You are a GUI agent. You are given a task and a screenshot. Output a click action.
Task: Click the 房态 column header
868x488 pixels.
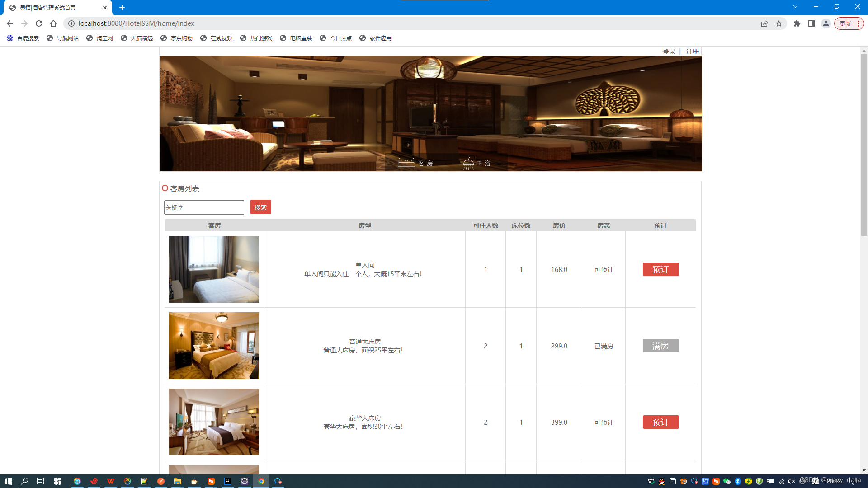pos(604,225)
